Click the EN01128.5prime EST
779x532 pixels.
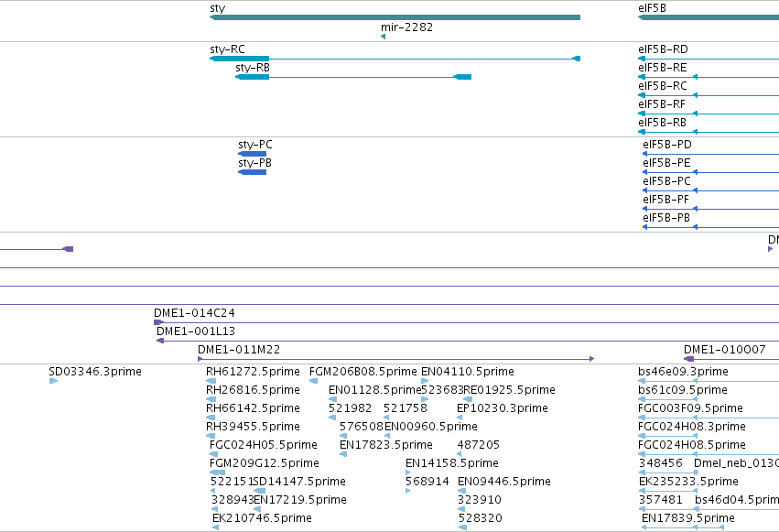(x=333, y=399)
